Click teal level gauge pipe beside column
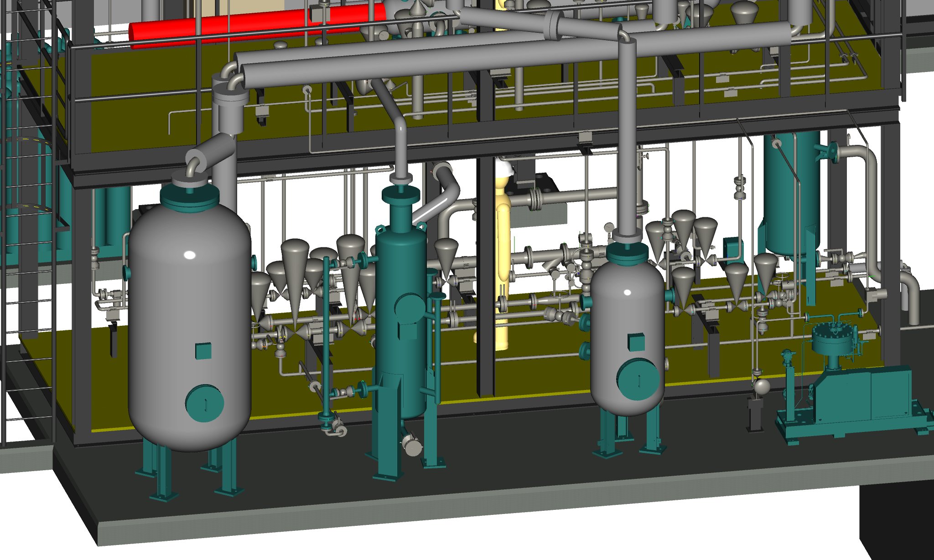The width and height of the screenshot is (934, 560). (327, 337)
